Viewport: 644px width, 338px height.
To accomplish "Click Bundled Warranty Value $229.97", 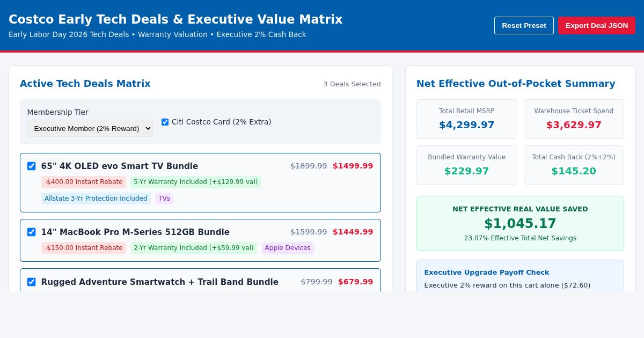I will point(467,171).
